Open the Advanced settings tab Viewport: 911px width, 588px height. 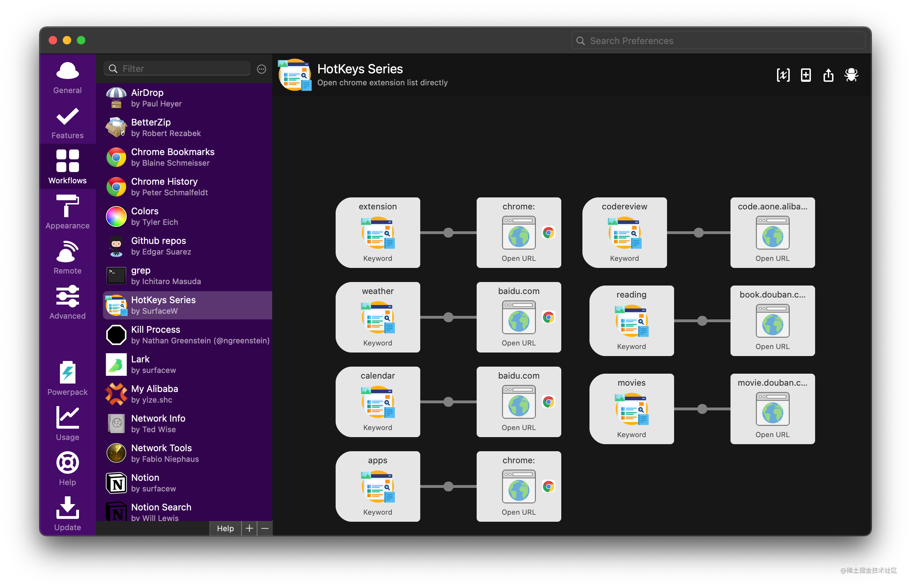pos(67,302)
